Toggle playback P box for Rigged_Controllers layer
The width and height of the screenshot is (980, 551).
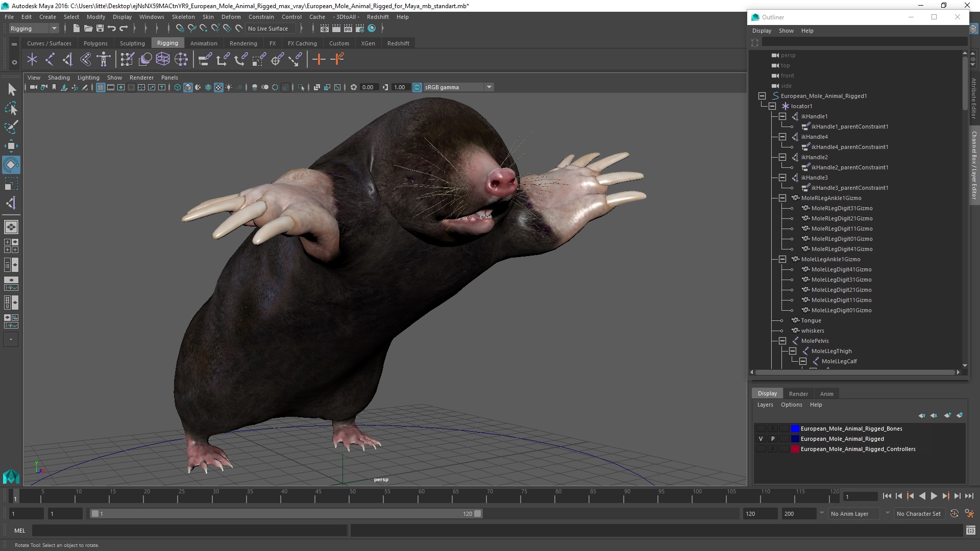(773, 449)
